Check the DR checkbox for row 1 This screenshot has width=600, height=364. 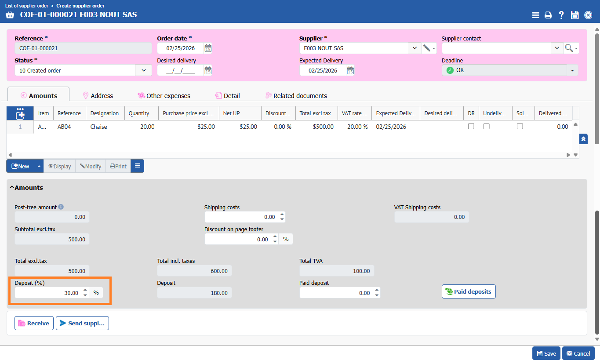(471, 126)
